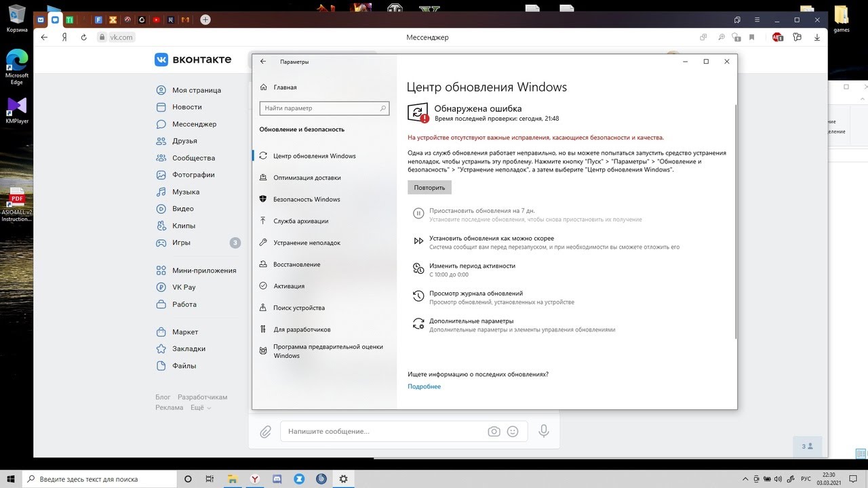
Task: Click the Settings window vertical scrollbar
Action: click(x=735, y=220)
